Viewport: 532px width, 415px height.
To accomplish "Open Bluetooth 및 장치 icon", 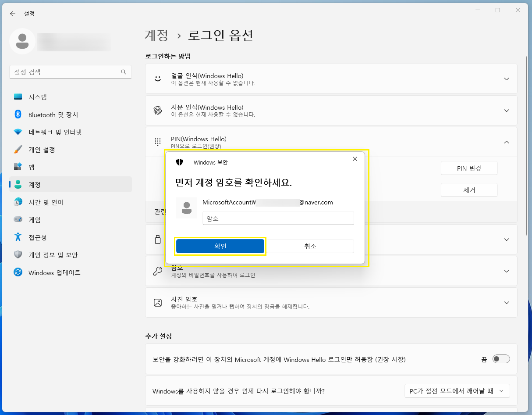I will (18, 114).
